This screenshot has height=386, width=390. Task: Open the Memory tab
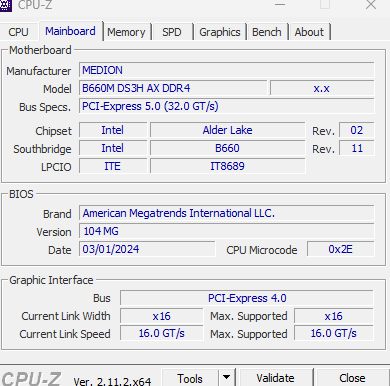point(126,32)
